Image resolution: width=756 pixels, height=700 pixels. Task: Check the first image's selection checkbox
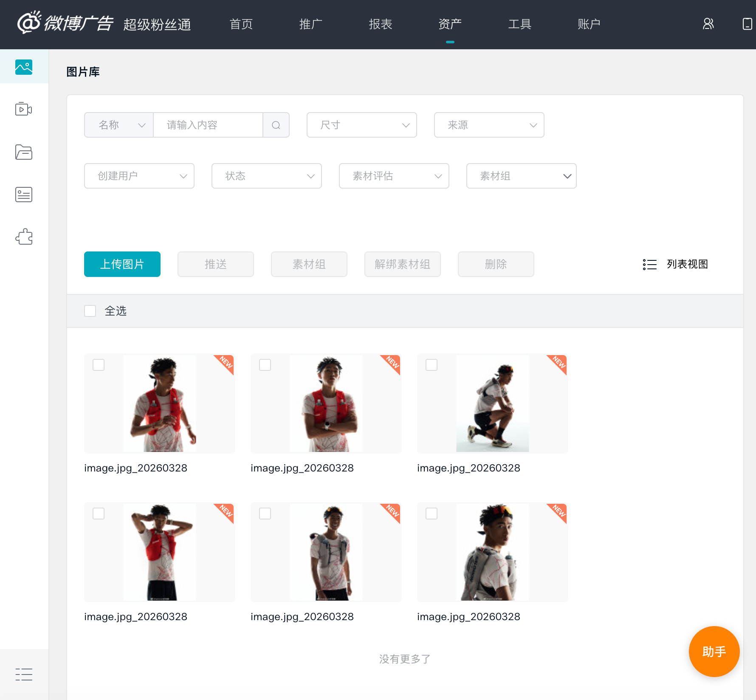[x=98, y=364]
